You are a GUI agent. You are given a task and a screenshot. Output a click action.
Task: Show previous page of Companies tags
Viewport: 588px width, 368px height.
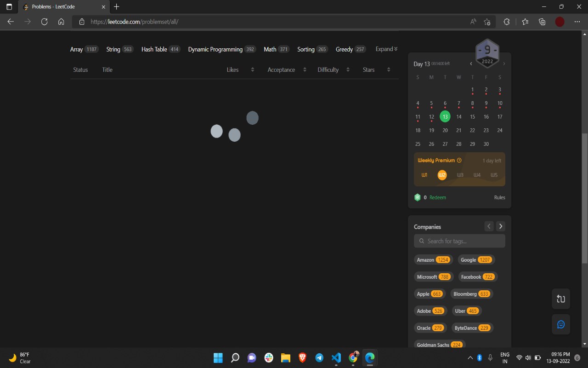click(489, 226)
